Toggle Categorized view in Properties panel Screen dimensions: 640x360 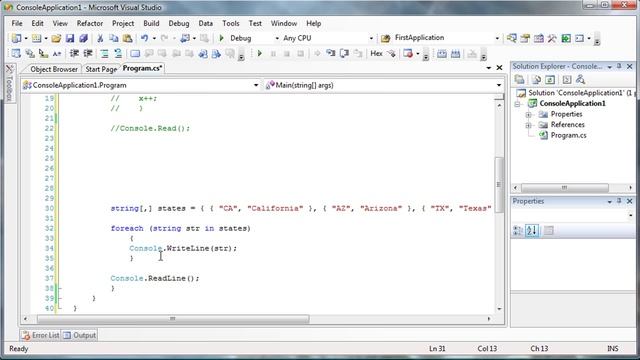(x=518, y=231)
